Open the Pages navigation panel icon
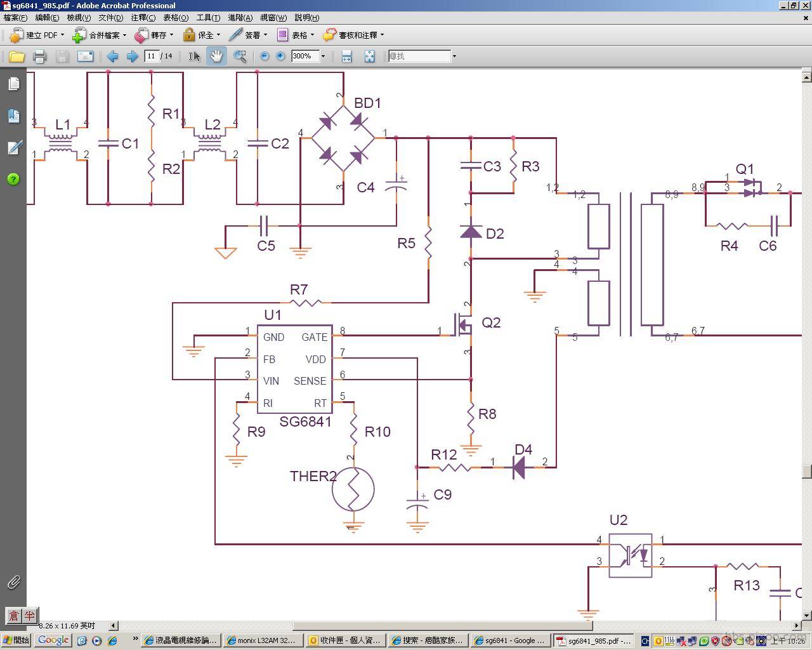 [13, 84]
